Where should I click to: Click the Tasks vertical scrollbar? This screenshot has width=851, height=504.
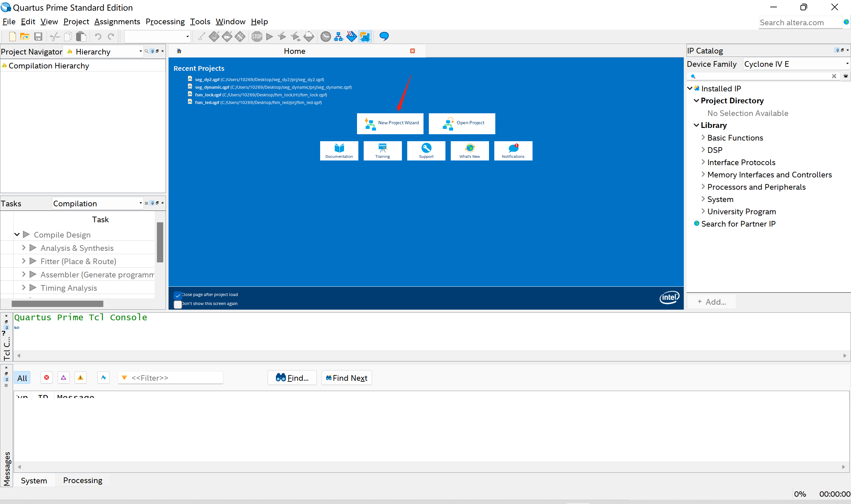[x=160, y=242]
